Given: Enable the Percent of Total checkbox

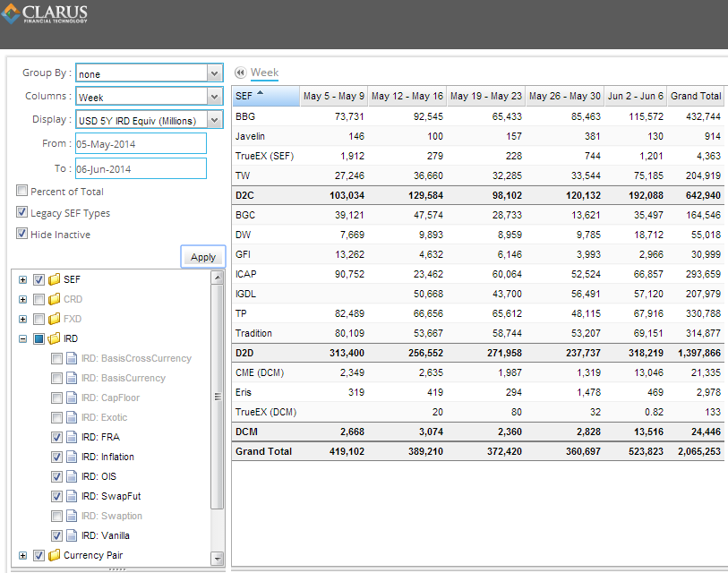Looking at the screenshot, I should click(21, 191).
